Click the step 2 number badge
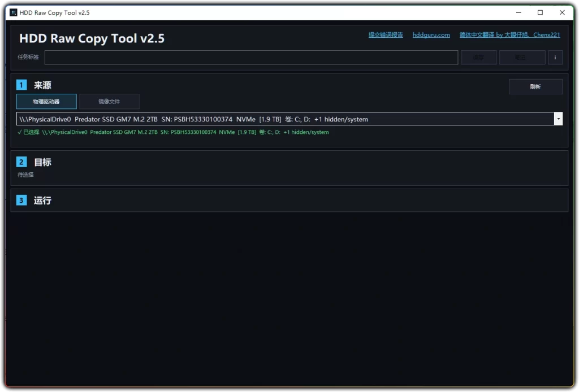 (x=21, y=162)
